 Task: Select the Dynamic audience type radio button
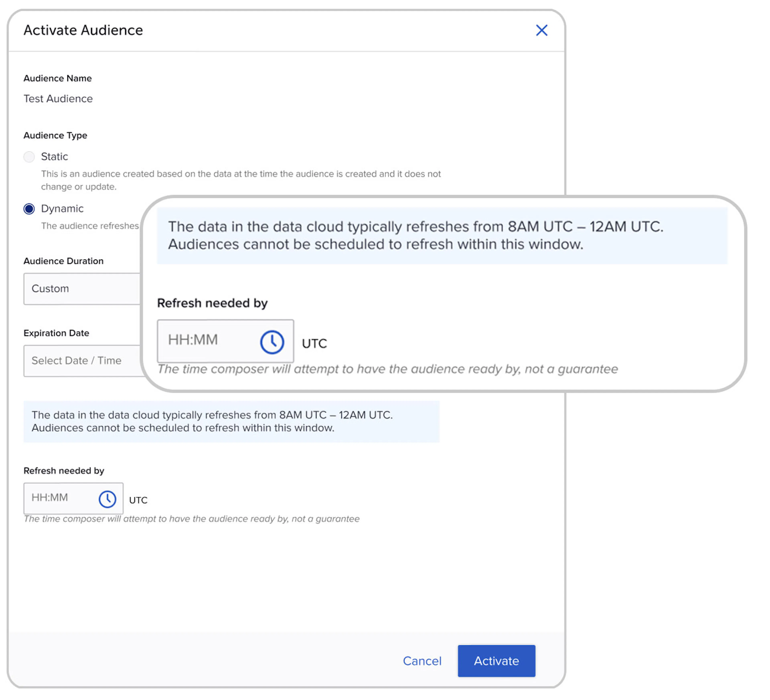pos(29,209)
